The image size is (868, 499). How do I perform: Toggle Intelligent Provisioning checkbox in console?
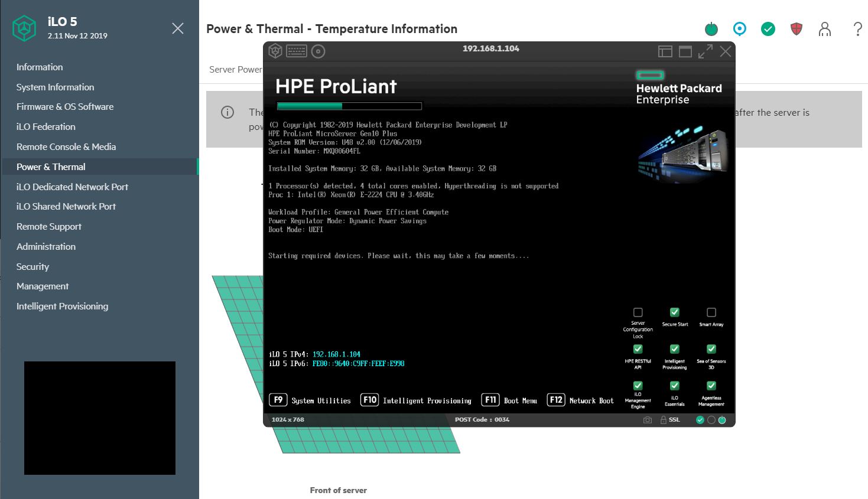pyautogui.click(x=675, y=349)
